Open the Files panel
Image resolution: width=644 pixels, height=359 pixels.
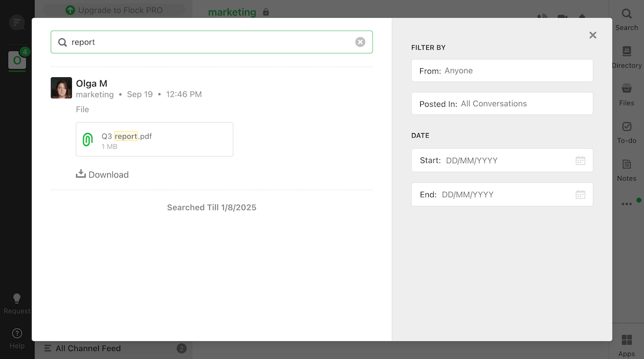tap(626, 94)
